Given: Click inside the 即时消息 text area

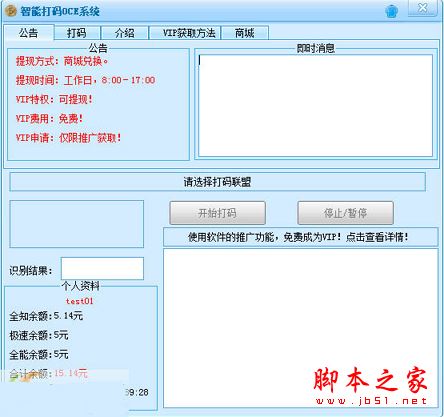Looking at the screenshot, I should [x=315, y=105].
